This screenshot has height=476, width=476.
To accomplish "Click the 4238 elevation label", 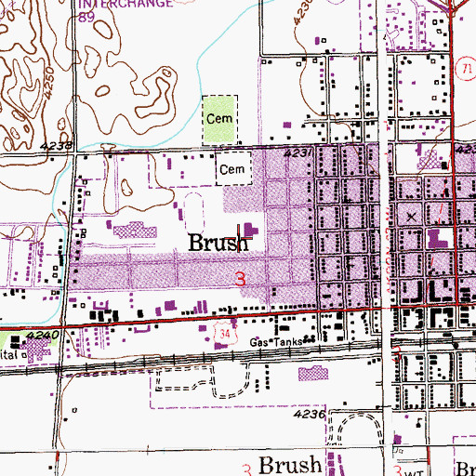I will pyautogui.click(x=57, y=146).
